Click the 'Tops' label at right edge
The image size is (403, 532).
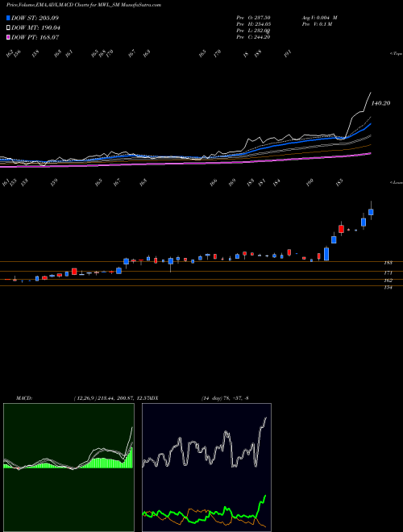coord(397,54)
